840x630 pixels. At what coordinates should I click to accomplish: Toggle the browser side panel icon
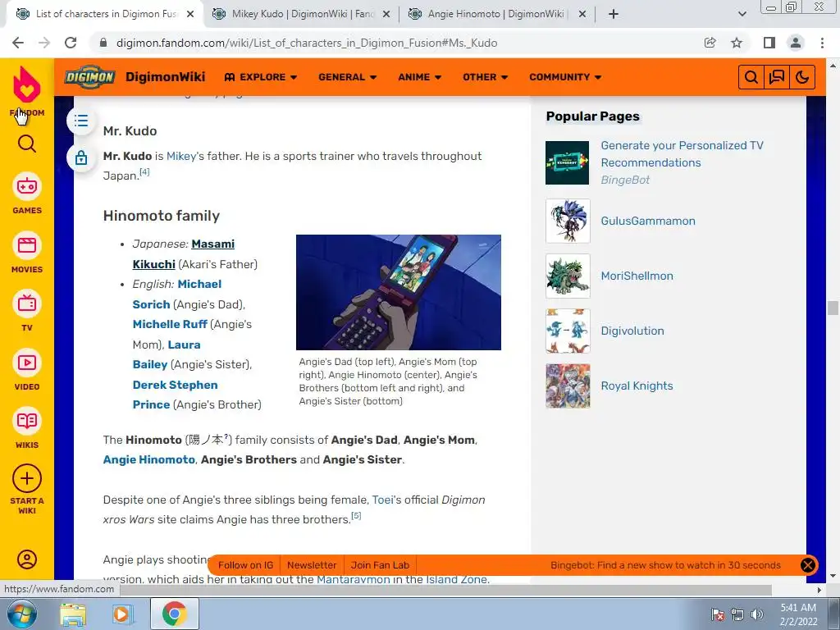[769, 43]
